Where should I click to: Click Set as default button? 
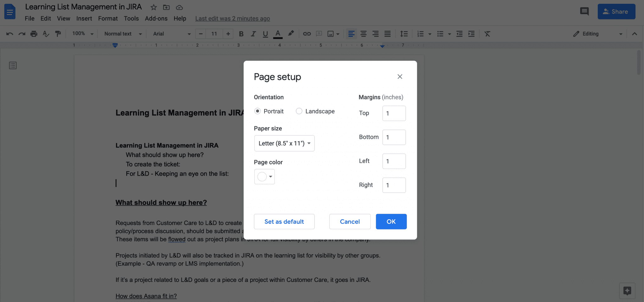coord(284,222)
